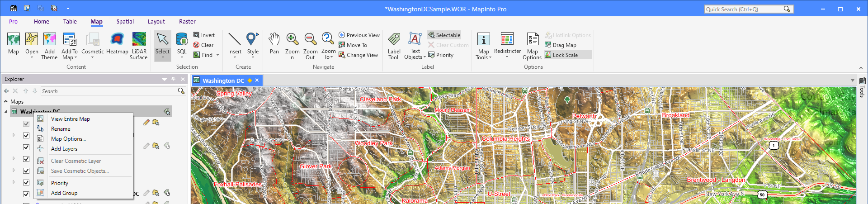The width and height of the screenshot is (868, 204).
Task: Invert the current selection
Action: pos(204,35)
